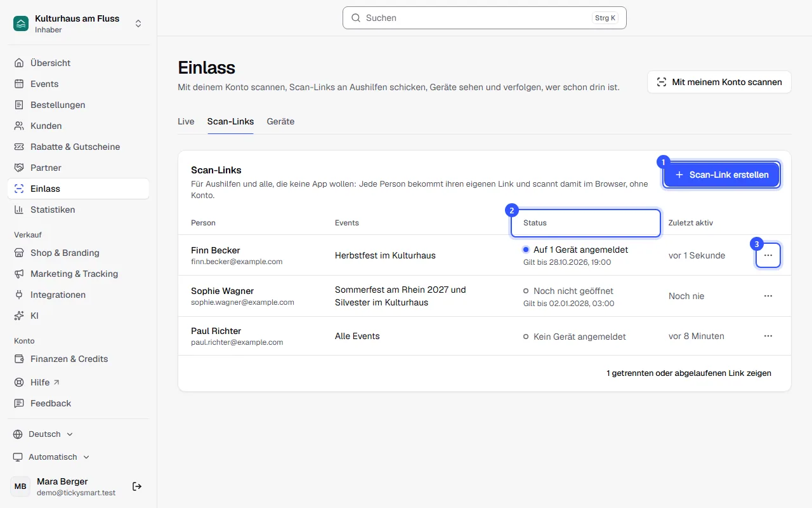Open the Kunden page
This screenshot has width=812, height=508.
click(79, 126)
